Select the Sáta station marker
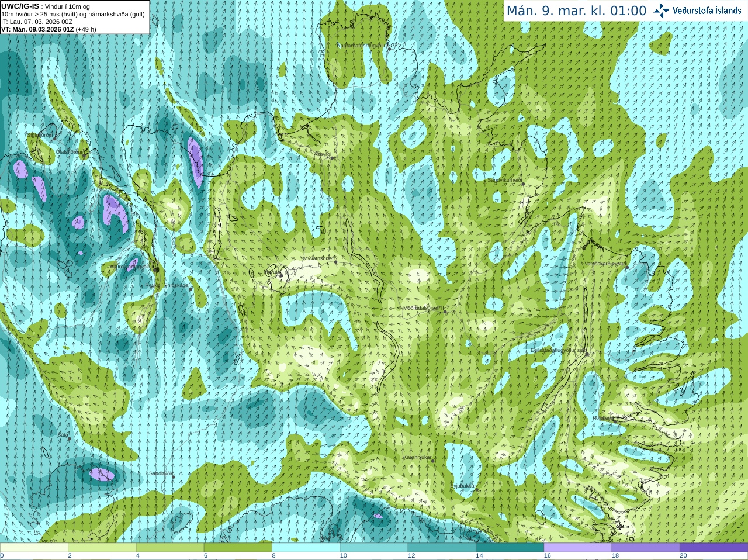 pos(69,438)
